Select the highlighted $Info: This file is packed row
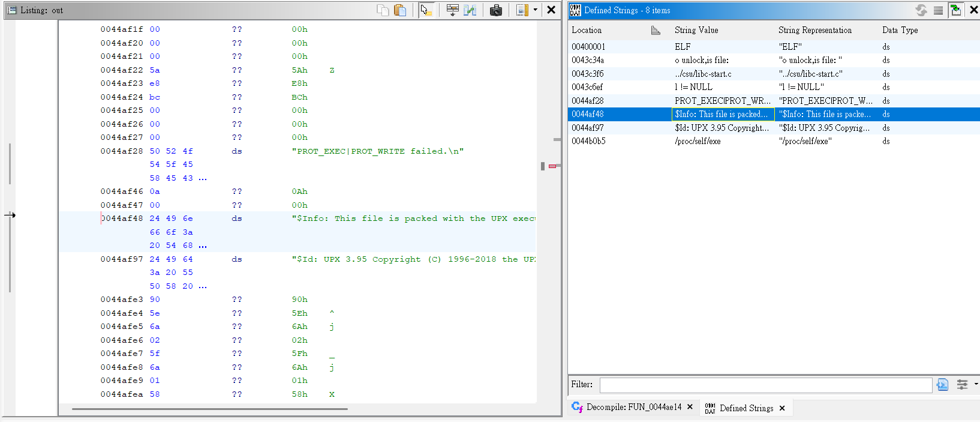This screenshot has width=980, height=422. (774, 114)
